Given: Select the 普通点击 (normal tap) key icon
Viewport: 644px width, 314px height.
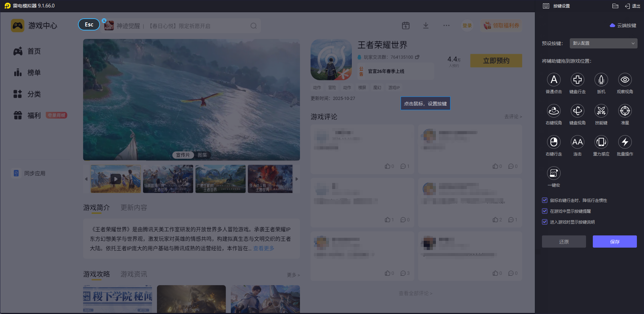Looking at the screenshot, I should pos(554,80).
